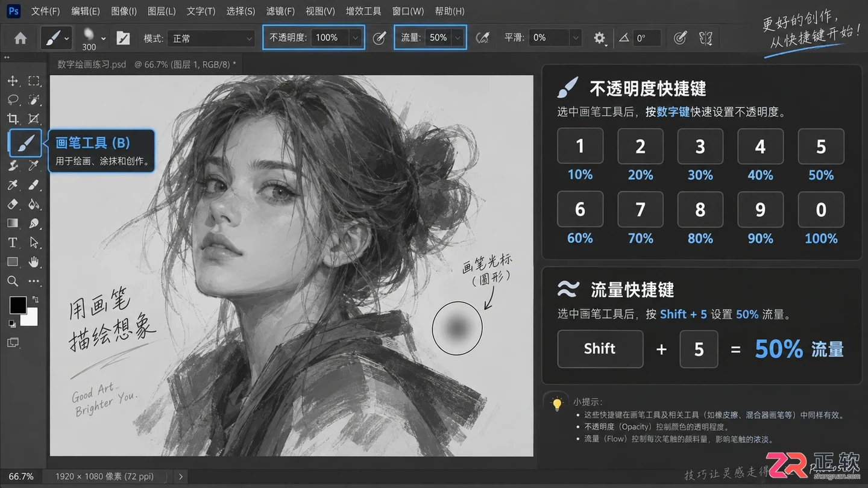
Task: Expand the 流量 flow dropdown arrow
Action: [x=458, y=38]
